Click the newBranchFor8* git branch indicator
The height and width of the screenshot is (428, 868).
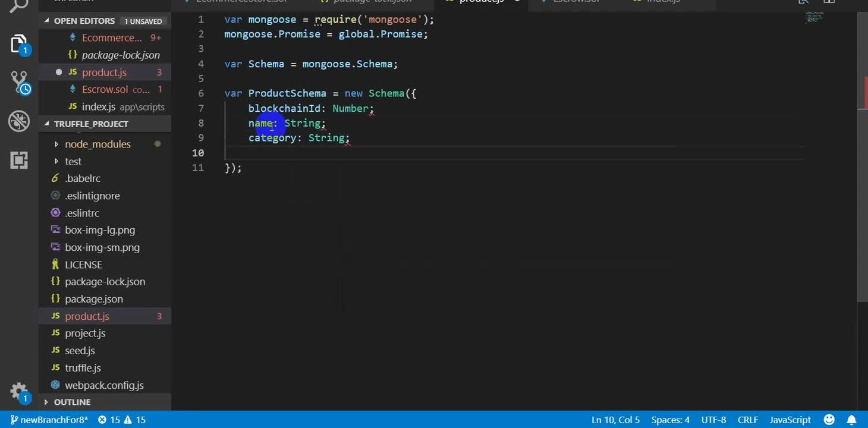click(x=49, y=420)
